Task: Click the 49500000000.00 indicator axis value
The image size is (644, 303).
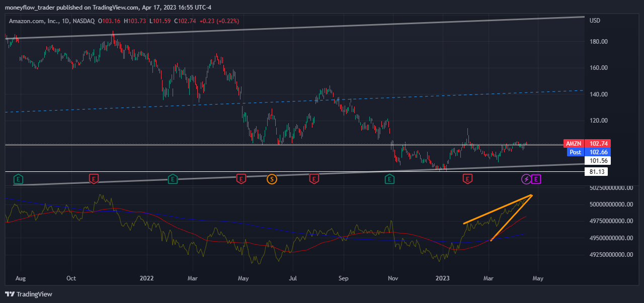Action: coord(612,238)
